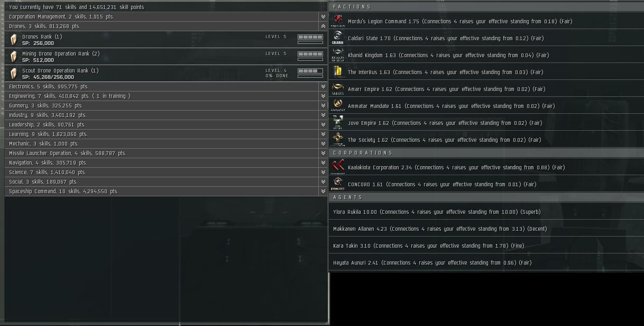This screenshot has height=326, width=644.
Task: Expand the Spaceship Command skill group
Action: (323, 192)
